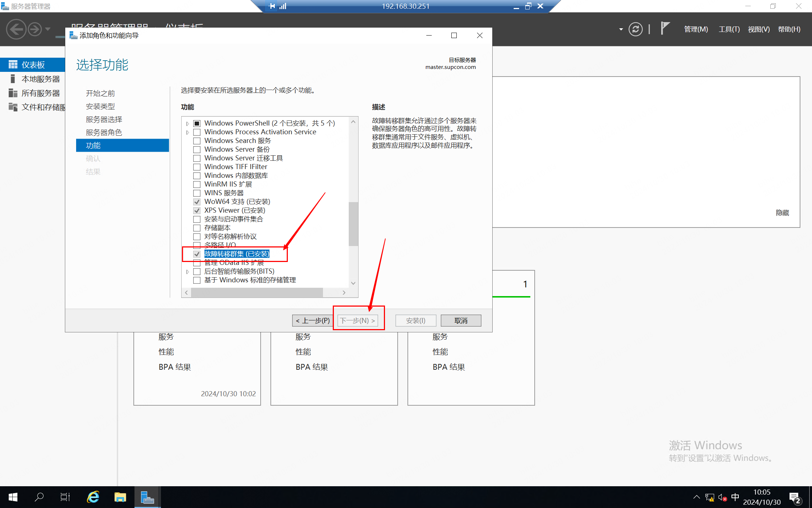
Task: Expand the Windows PowerShell tree node
Action: click(x=187, y=124)
